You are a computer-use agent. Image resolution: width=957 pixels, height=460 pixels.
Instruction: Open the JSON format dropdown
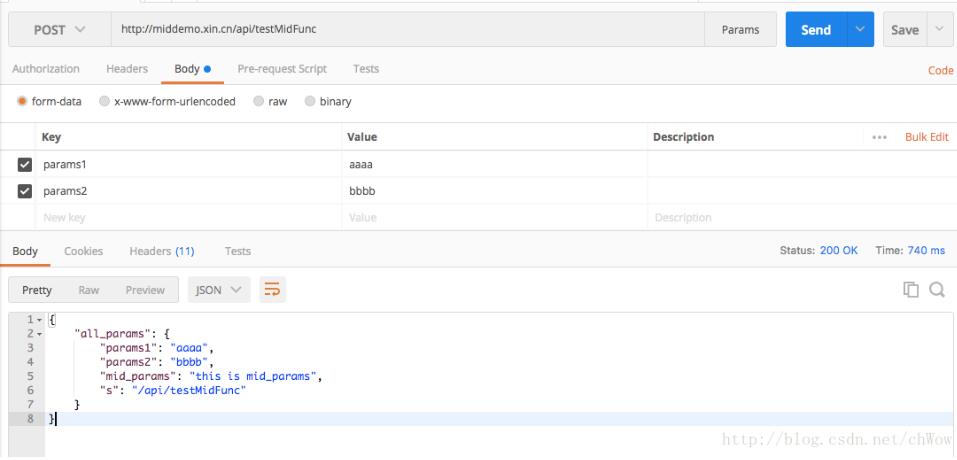(218, 290)
